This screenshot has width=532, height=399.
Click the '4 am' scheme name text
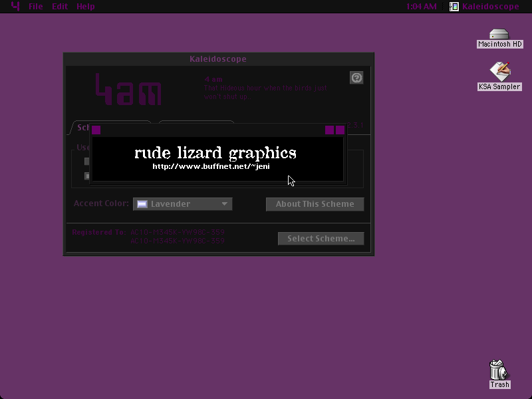tap(213, 79)
